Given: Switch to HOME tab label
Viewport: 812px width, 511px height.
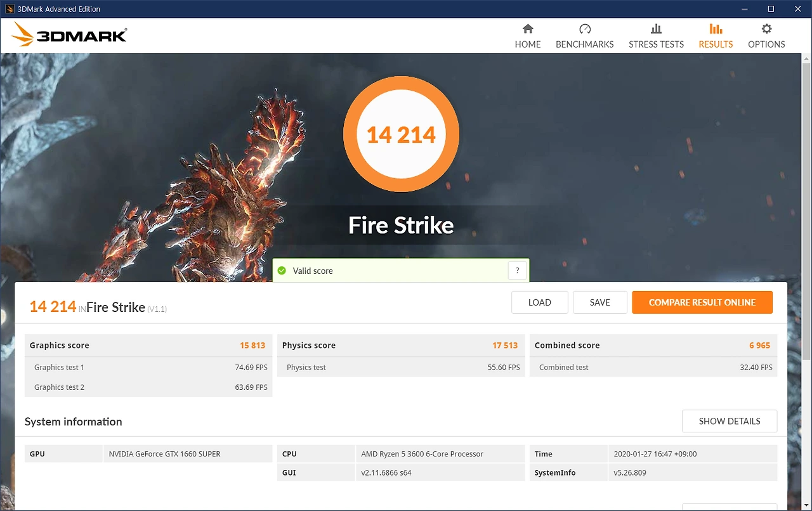Looking at the screenshot, I should pyautogui.click(x=528, y=44).
